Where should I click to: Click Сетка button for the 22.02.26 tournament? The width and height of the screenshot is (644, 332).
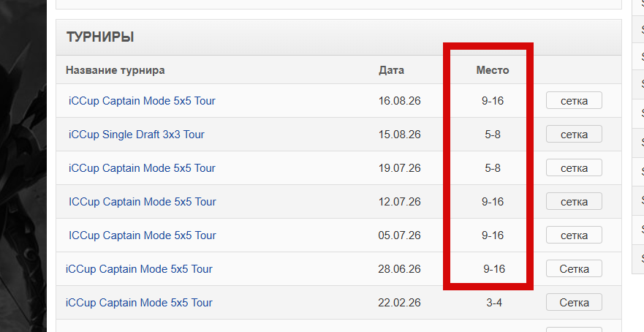click(574, 303)
